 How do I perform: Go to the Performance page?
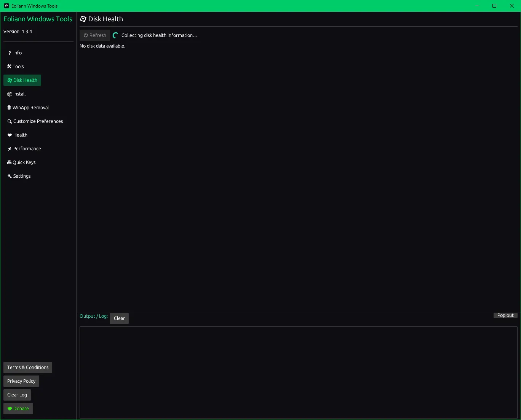(27, 149)
